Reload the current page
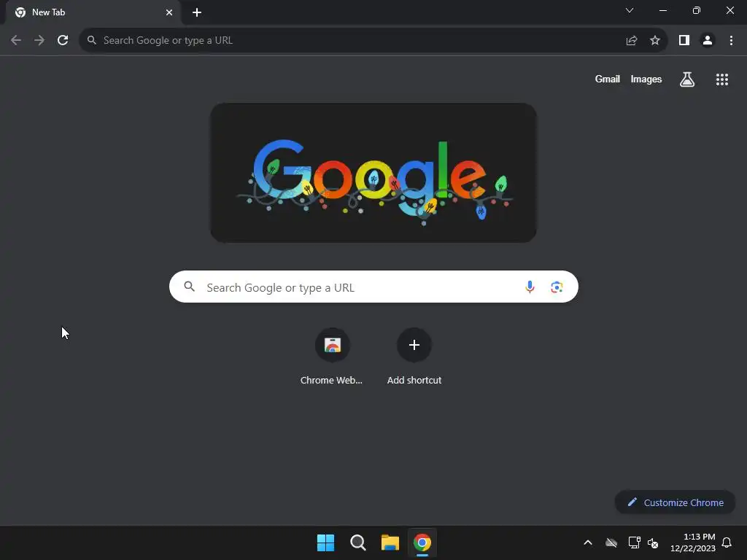 coord(63,41)
